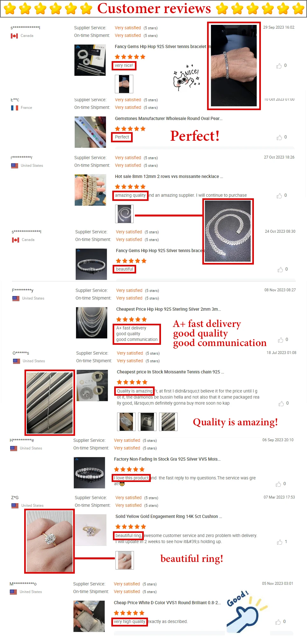Like the 05 Nov 2023 high quality review
This screenshot has width=307, height=644.
[278, 622]
